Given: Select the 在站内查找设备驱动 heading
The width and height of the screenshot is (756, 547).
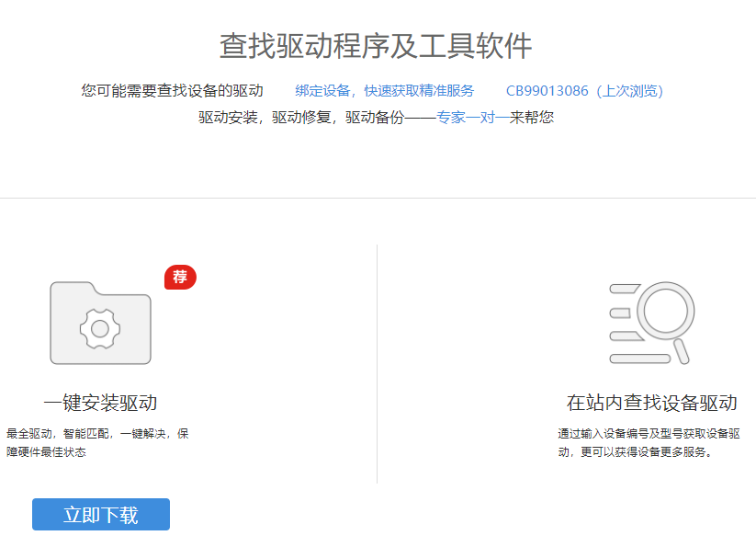Looking at the screenshot, I should click(x=652, y=403).
